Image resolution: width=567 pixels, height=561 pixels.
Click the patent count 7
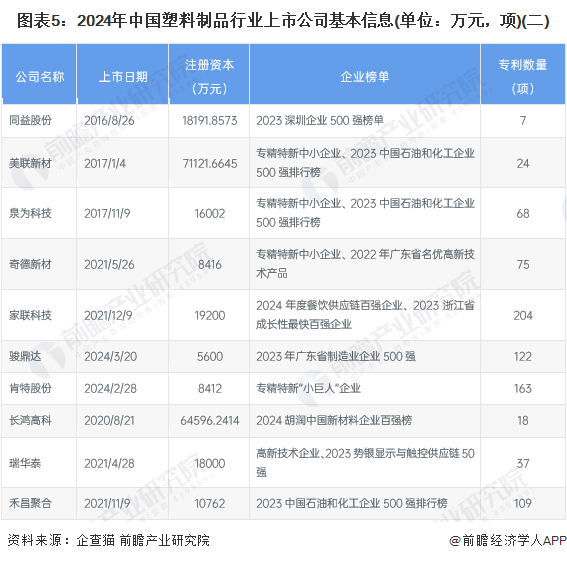[x=523, y=120]
